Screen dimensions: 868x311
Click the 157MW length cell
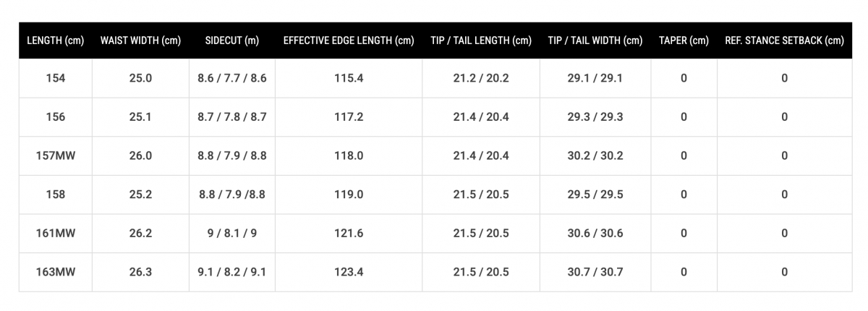pos(56,155)
